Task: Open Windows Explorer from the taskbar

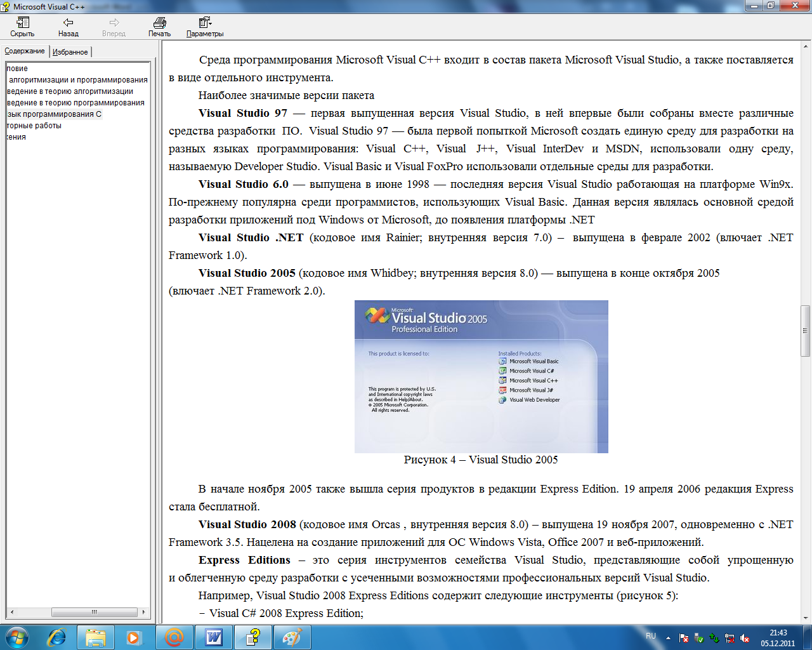Action: tap(96, 637)
